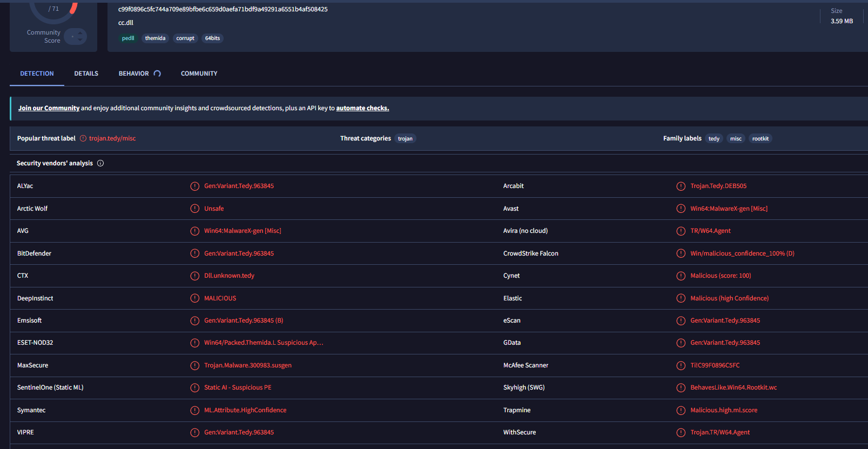This screenshot has width=868, height=449.
Task: Click the Win64/Packed.Themida.L detection result
Action: point(264,343)
